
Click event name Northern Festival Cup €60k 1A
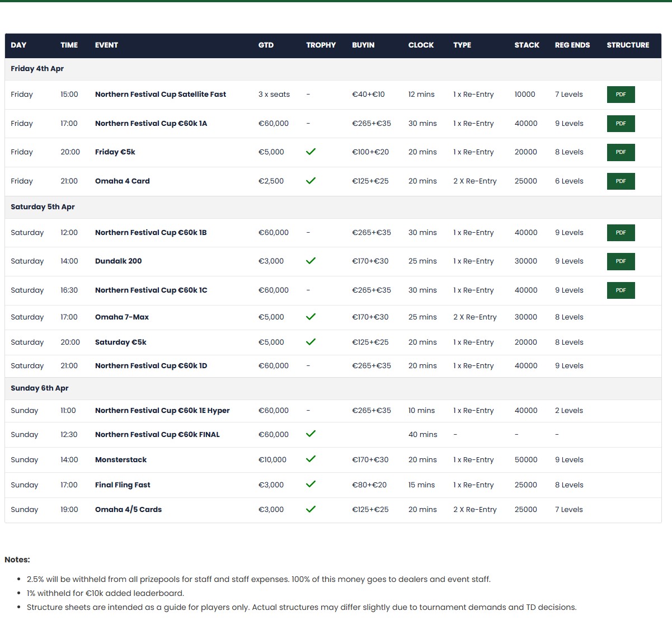(x=151, y=124)
